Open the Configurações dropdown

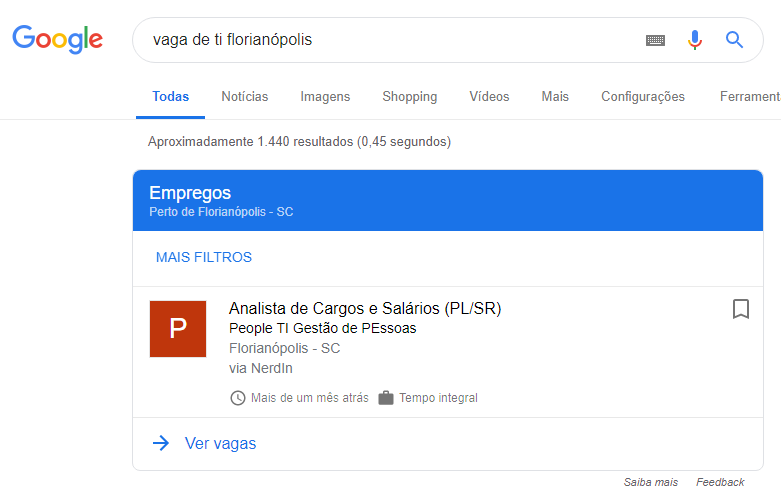[x=643, y=97]
